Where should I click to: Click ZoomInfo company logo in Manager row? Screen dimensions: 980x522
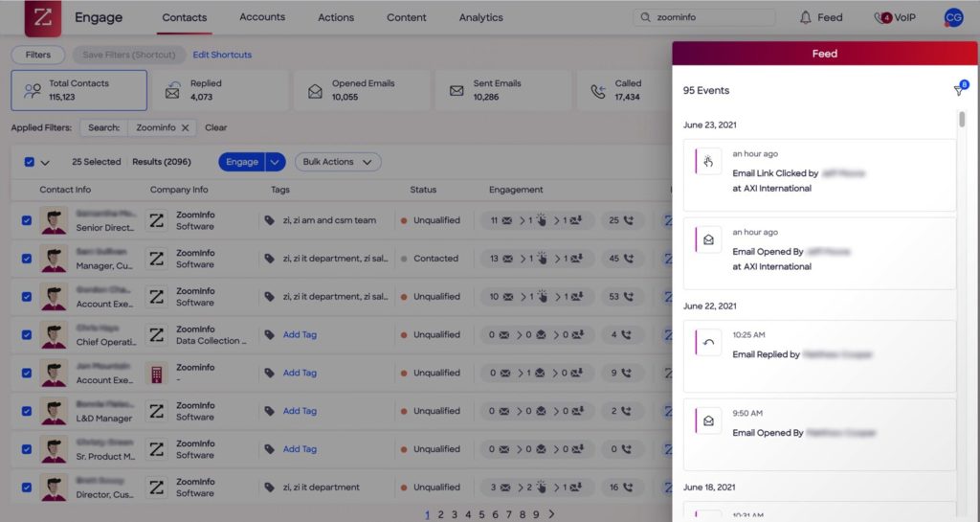pyautogui.click(x=157, y=259)
